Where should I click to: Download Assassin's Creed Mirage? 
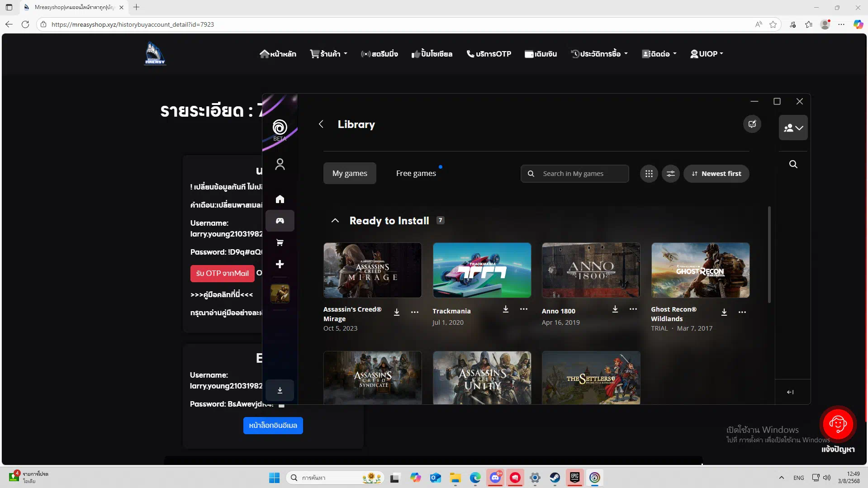(397, 312)
